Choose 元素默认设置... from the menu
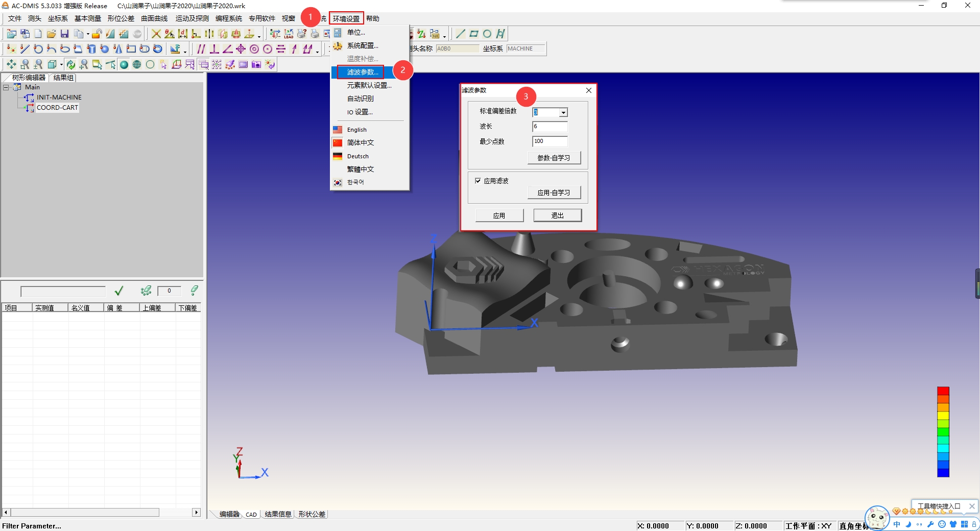Image resolution: width=980 pixels, height=531 pixels. 369,85
